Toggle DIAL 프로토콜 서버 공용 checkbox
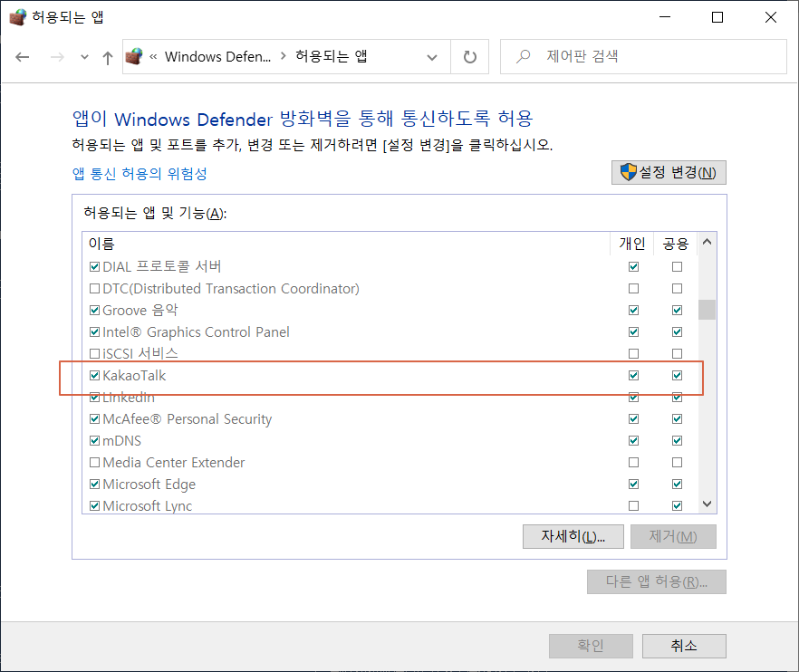This screenshot has height=672, width=799. pyautogui.click(x=677, y=266)
